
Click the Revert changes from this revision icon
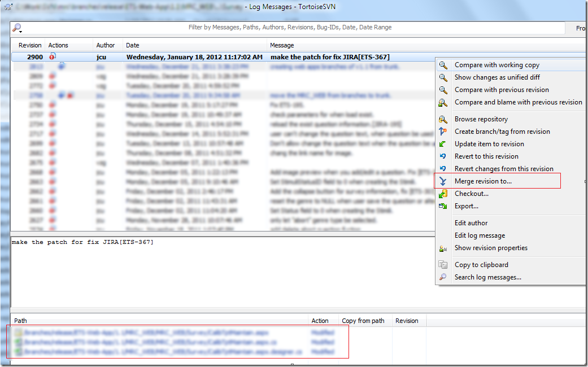(x=443, y=169)
